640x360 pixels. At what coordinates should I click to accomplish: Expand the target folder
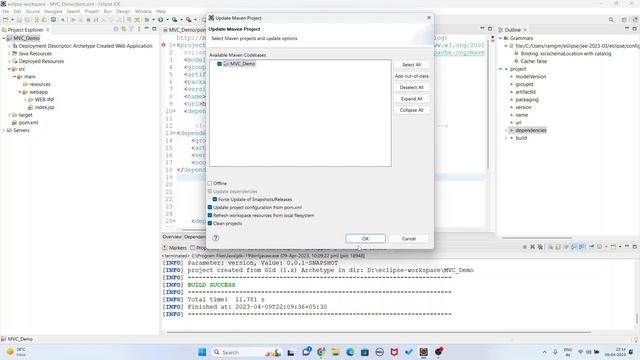click(9, 115)
